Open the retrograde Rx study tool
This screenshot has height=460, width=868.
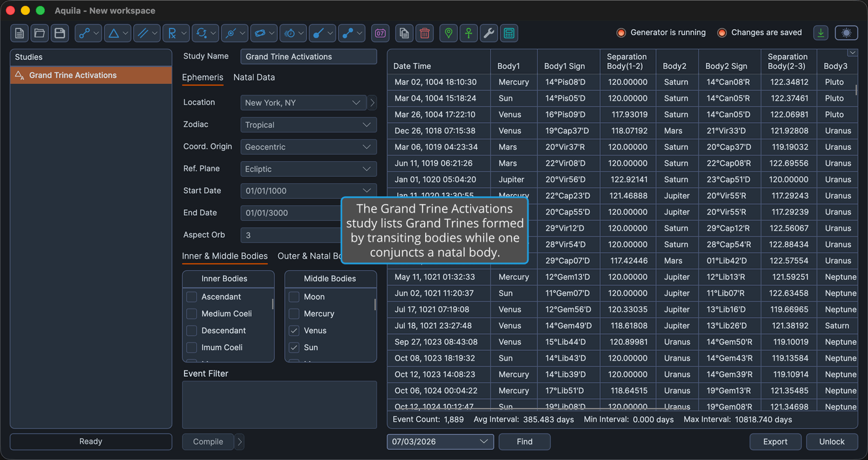(176, 33)
